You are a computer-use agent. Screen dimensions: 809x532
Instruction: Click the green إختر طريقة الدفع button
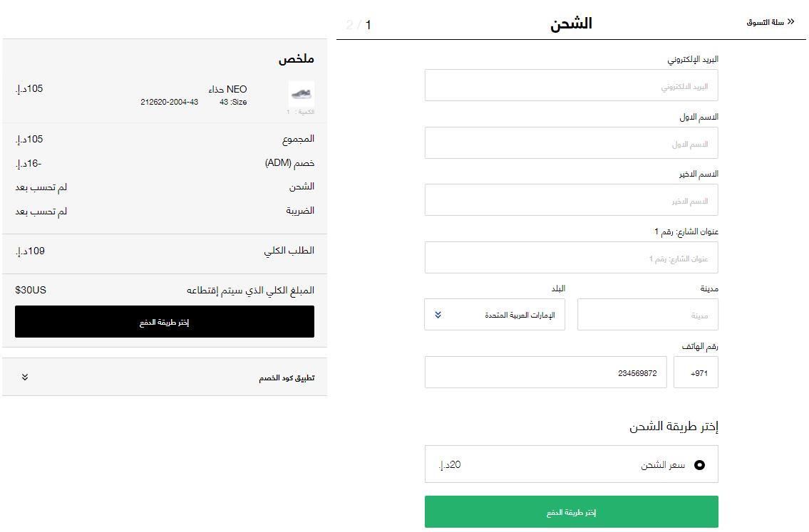point(571,511)
